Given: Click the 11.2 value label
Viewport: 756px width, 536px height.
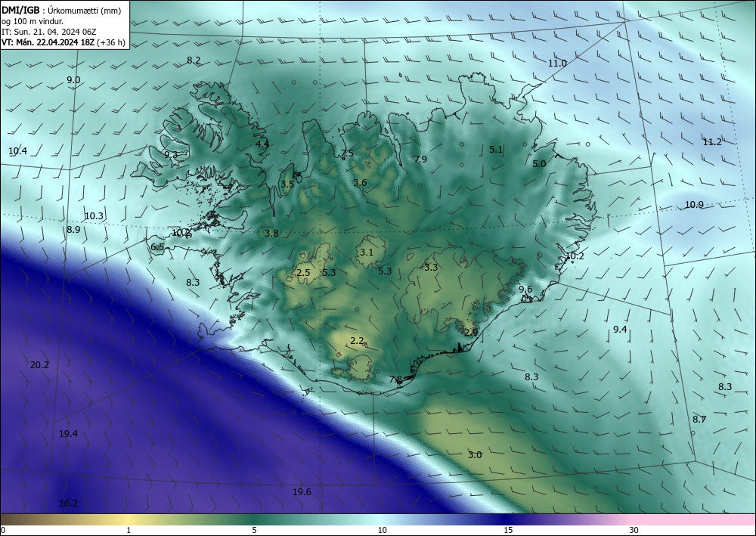Looking at the screenshot, I should (x=712, y=141).
